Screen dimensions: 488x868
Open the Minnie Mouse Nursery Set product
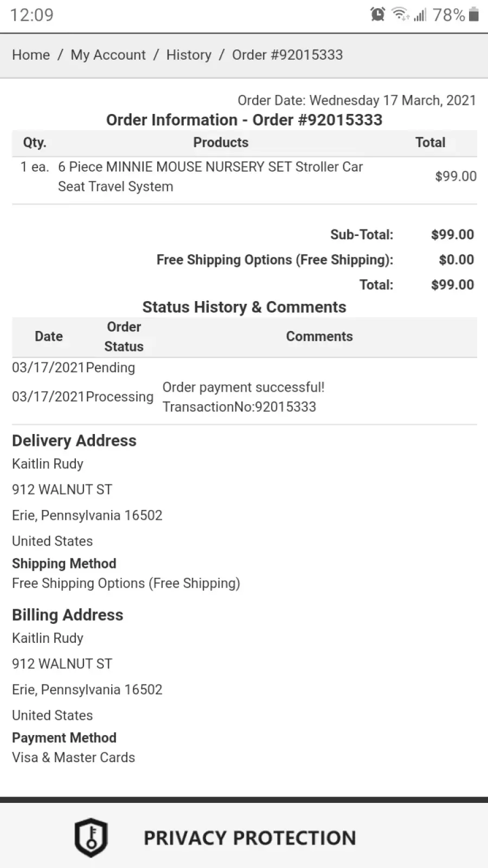coord(210,176)
